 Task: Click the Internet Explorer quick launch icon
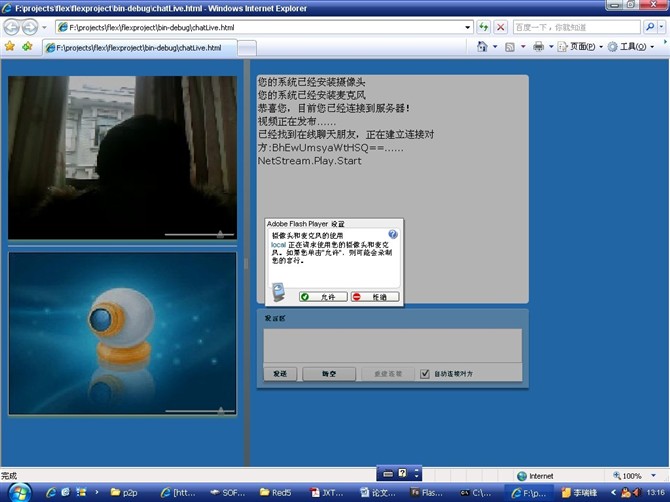(x=51, y=493)
